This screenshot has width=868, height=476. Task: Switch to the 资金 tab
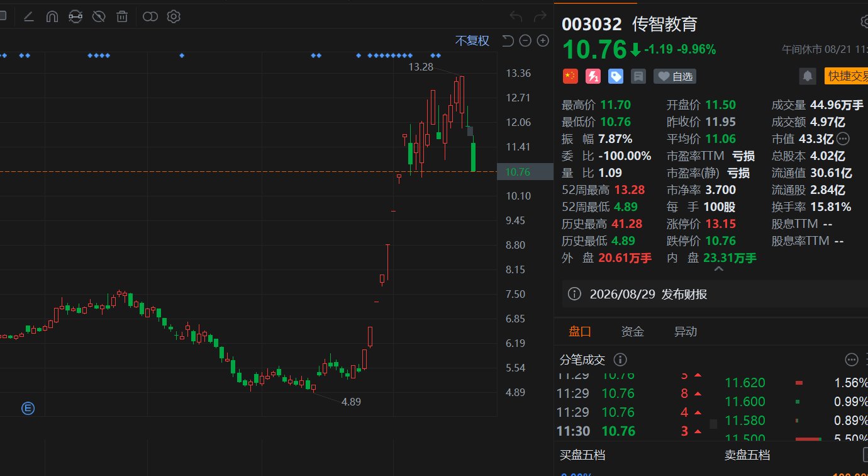tap(633, 331)
